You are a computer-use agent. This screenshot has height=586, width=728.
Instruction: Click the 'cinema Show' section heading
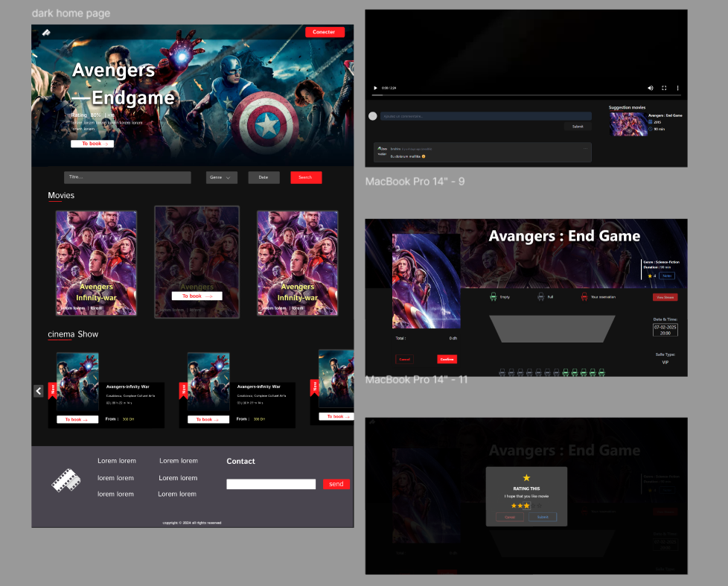pyautogui.click(x=73, y=334)
